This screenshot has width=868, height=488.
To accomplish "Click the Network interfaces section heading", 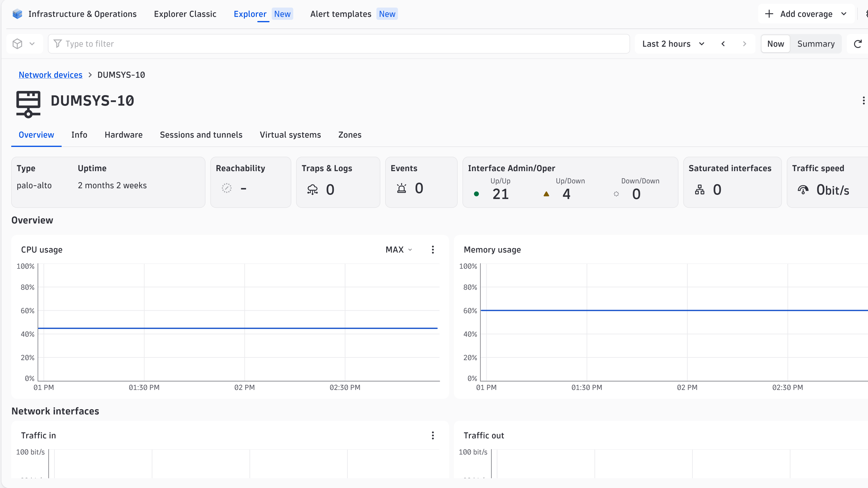I will point(55,411).
